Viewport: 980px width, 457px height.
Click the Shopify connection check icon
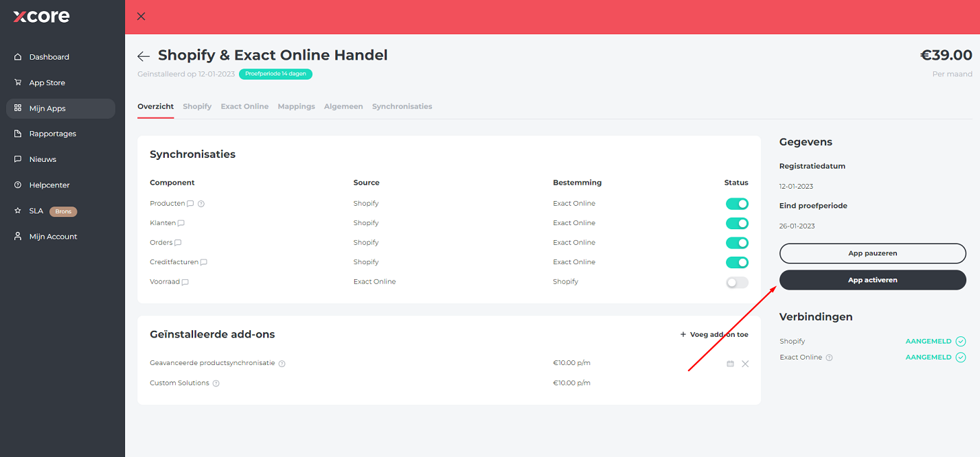click(x=961, y=341)
